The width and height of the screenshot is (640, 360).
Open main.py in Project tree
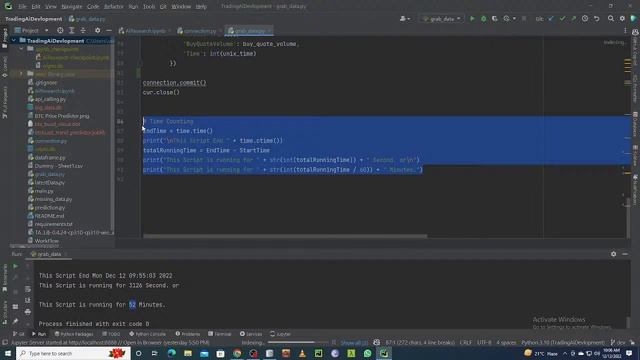[x=40, y=191]
